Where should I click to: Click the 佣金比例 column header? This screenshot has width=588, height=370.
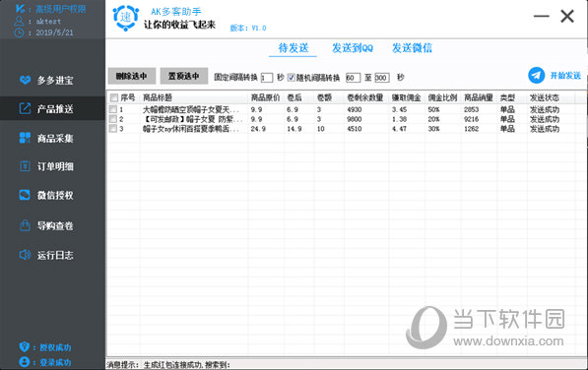[442, 97]
